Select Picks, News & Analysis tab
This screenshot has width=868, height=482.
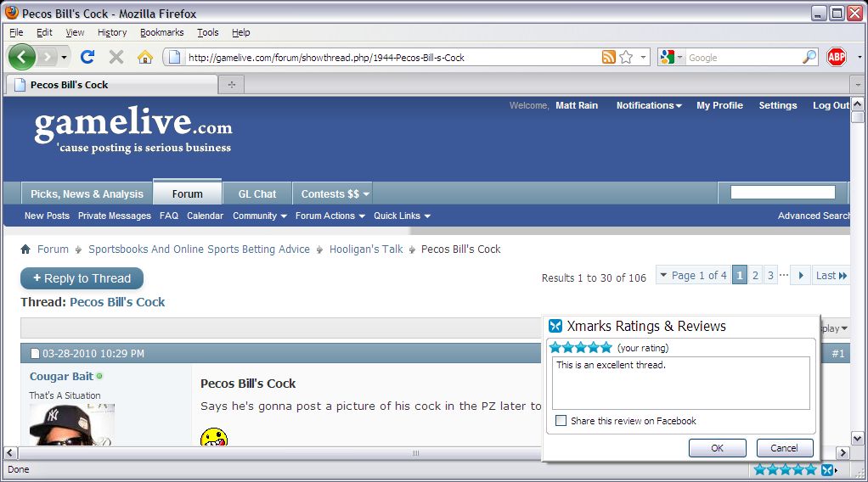pos(87,193)
